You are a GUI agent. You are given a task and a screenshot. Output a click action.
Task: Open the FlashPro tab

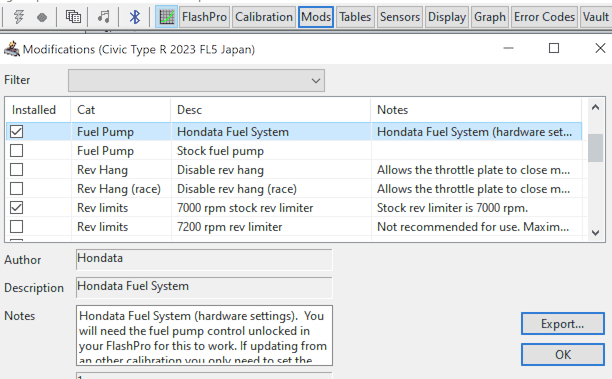(204, 17)
